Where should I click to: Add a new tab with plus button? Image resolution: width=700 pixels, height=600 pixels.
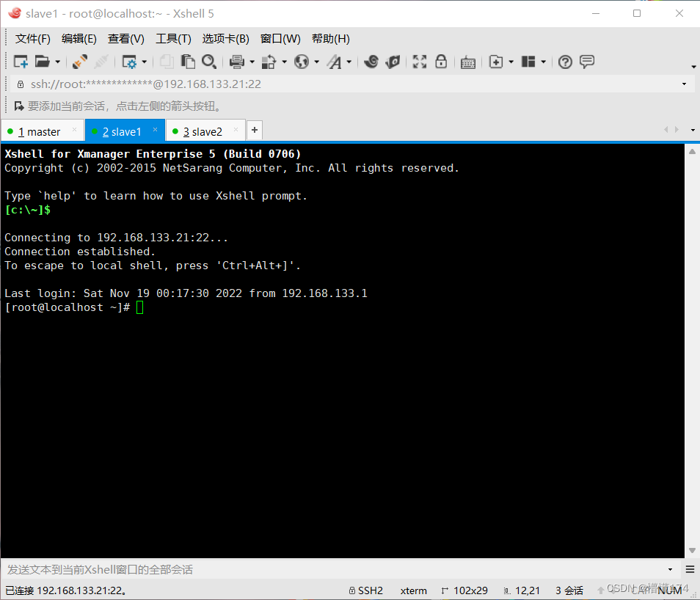[x=255, y=130]
